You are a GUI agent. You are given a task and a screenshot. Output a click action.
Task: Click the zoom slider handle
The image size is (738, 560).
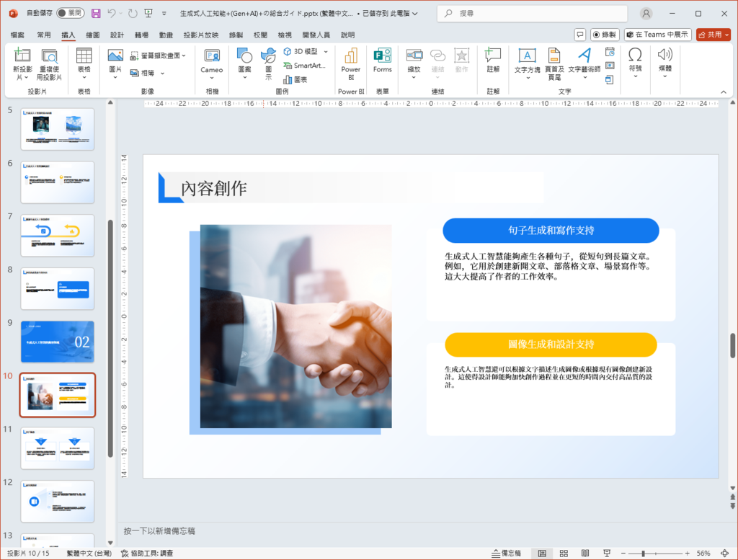click(644, 554)
